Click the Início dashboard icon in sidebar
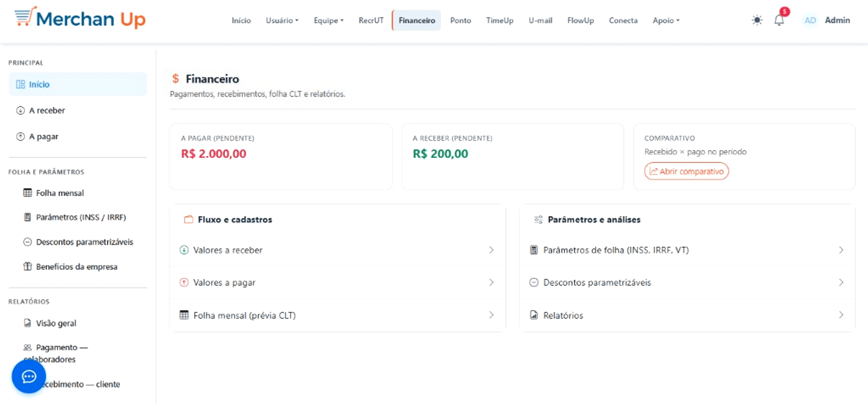 click(x=21, y=84)
